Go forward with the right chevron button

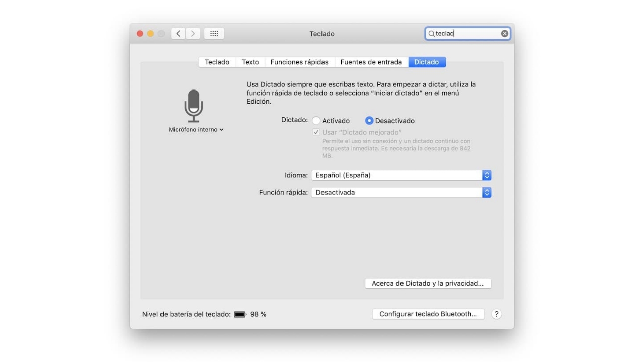tap(193, 34)
